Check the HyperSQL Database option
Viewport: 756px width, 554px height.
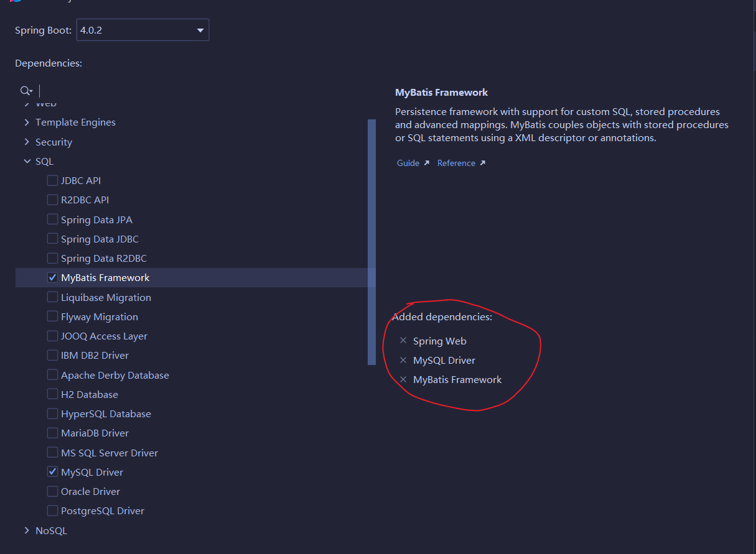[53, 413]
